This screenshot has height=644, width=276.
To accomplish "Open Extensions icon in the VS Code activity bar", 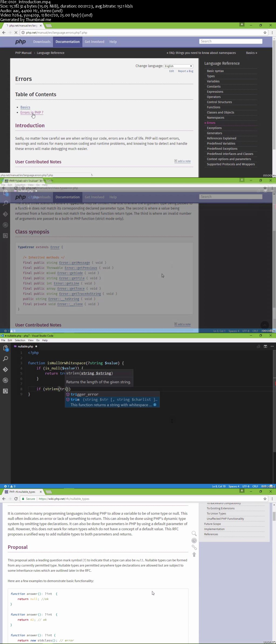I will click(5, 391).
